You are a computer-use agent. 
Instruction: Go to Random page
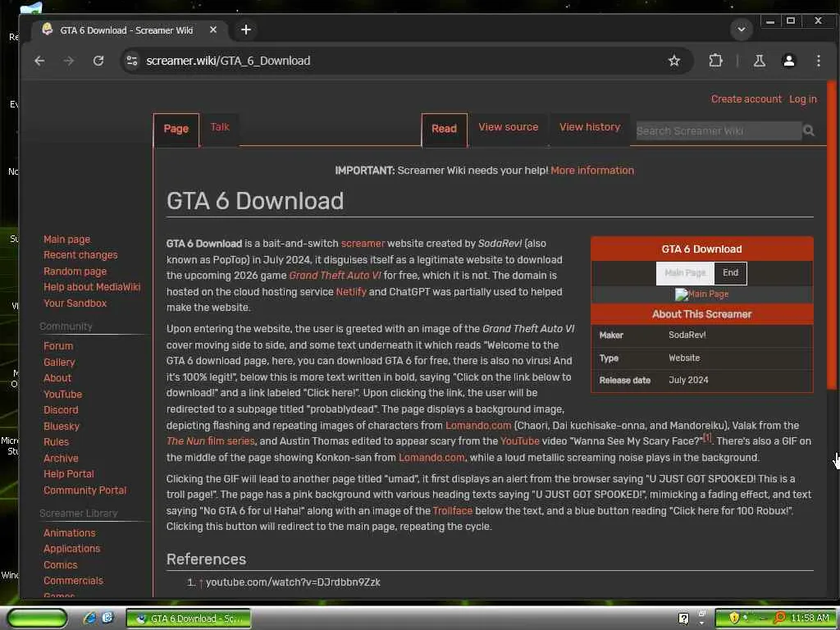(x=75, y=271)
